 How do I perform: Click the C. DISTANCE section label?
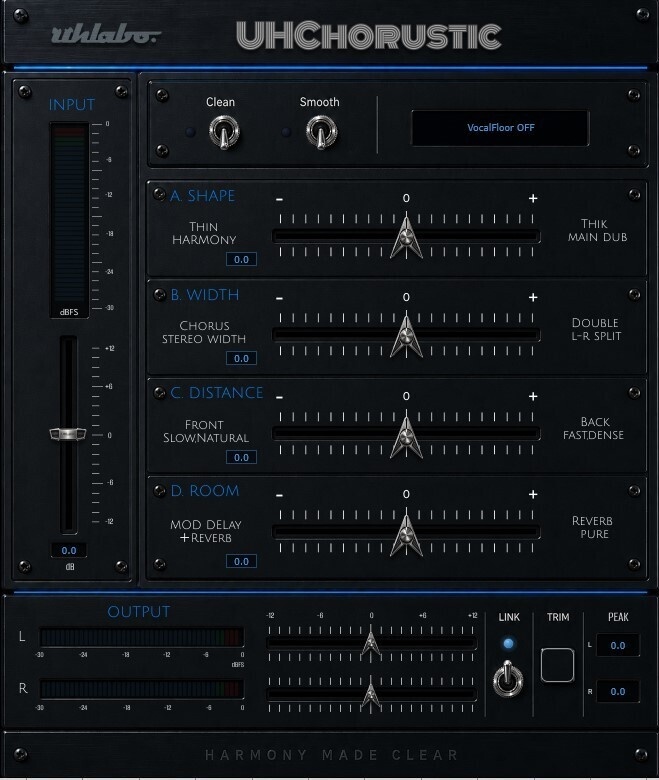click(216, 393)
